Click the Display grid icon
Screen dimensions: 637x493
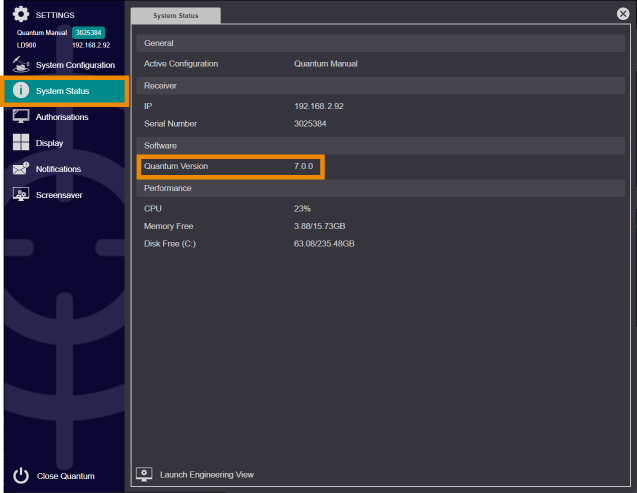pyautogui.click(x=21, y=142)
